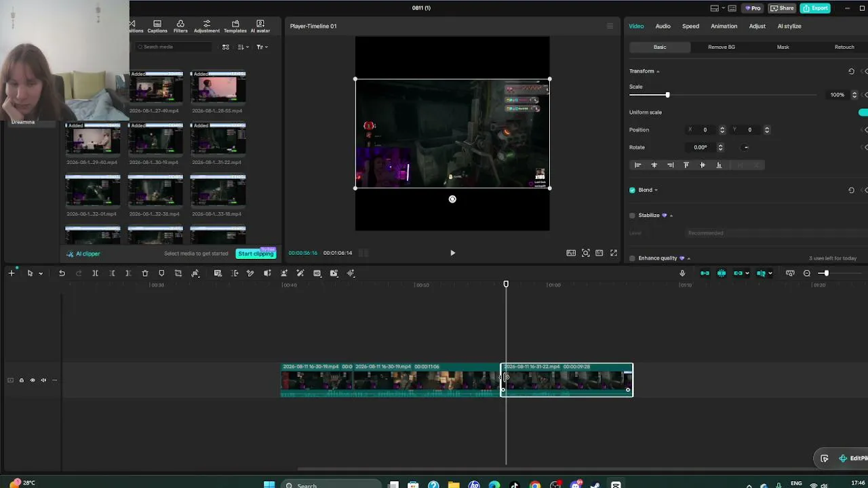
Task: Expand the Blend section options
Action: coord(656,190)
